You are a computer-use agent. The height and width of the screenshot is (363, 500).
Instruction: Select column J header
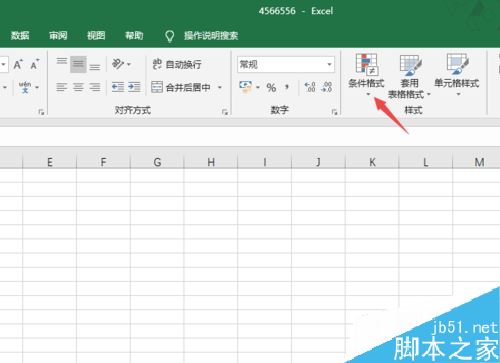tap(318, 162)
